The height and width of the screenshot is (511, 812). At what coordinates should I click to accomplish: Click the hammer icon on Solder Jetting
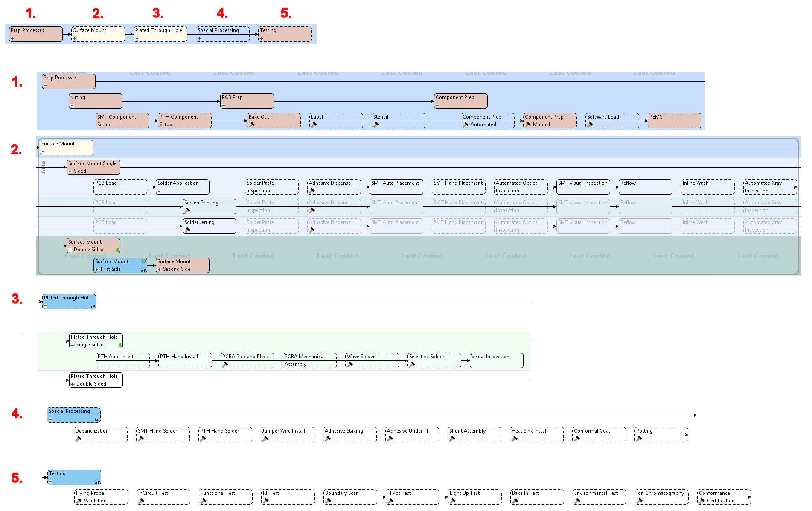tap(187, 230)
